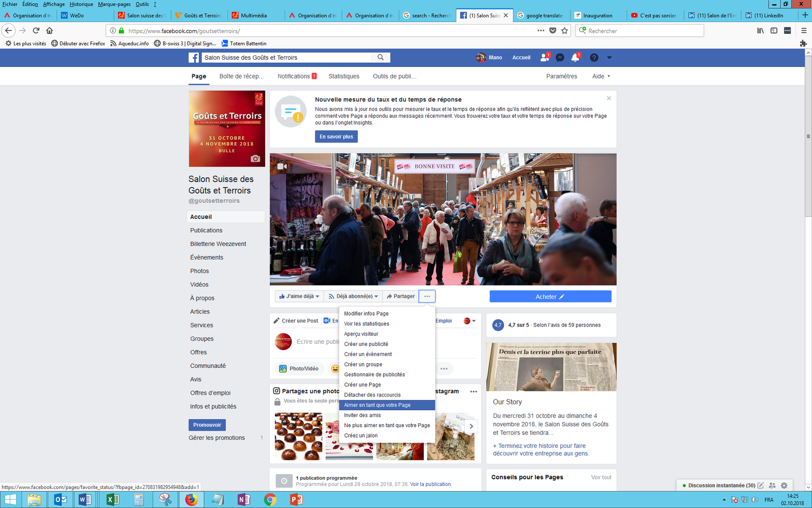Image resolution: width=812 pixels, height=508 pixels.
Task: Expand the Déjà abonné(e) dropdown
Action: (353, 296)
